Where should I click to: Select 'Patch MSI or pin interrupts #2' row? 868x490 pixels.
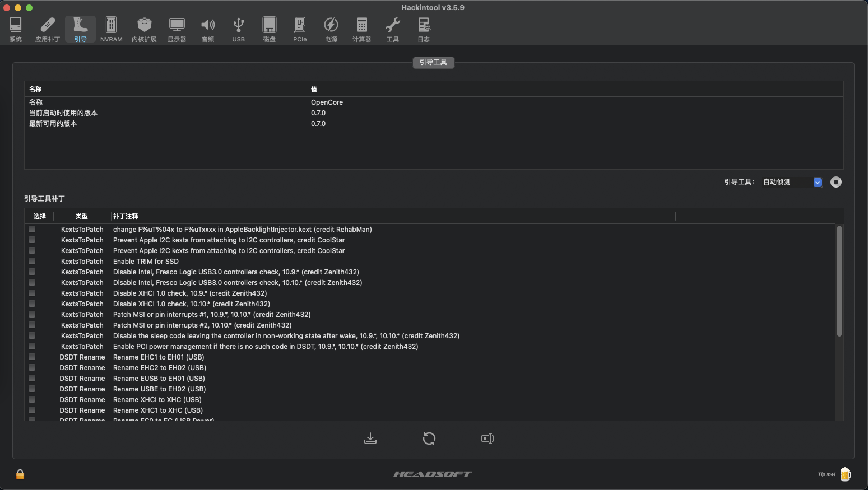pyautogui.click(x=430, y=325)
